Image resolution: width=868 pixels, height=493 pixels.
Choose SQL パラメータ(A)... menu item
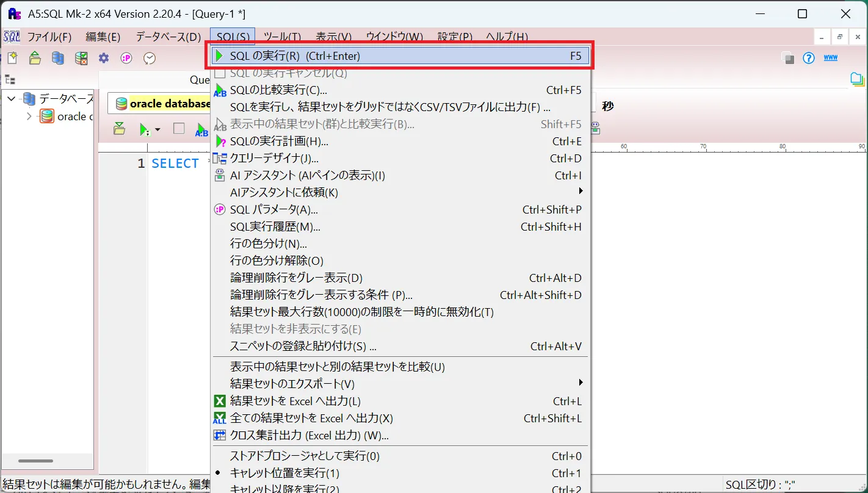(x=400, y=209)
